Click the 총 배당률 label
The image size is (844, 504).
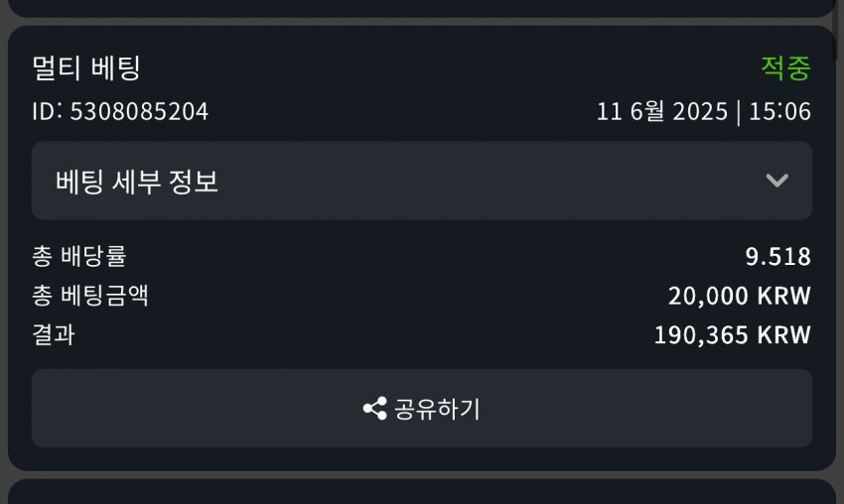[79, 256]
